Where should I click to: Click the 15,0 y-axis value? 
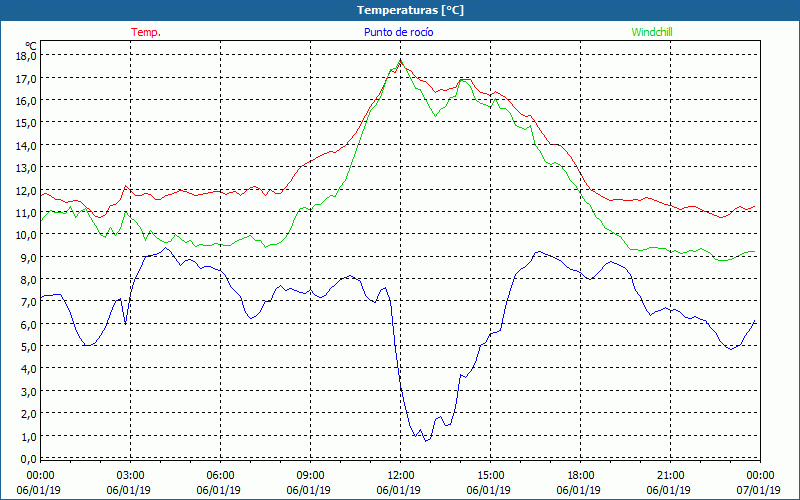point(26,123)
